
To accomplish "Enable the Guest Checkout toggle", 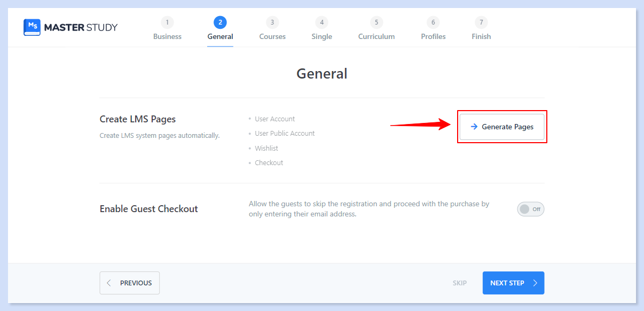I will click(530, 209).
